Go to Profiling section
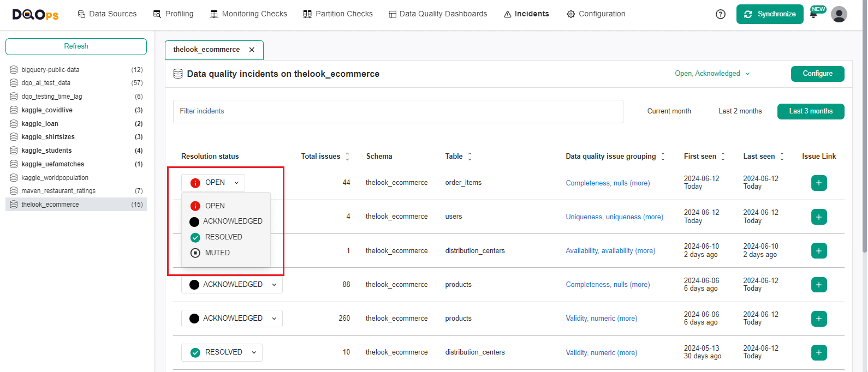 click(173, 14)
